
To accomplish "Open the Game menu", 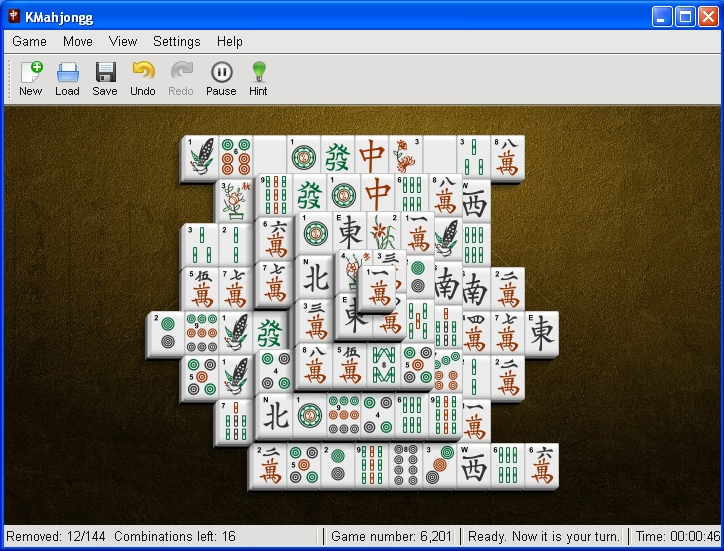I will point(29,41).
